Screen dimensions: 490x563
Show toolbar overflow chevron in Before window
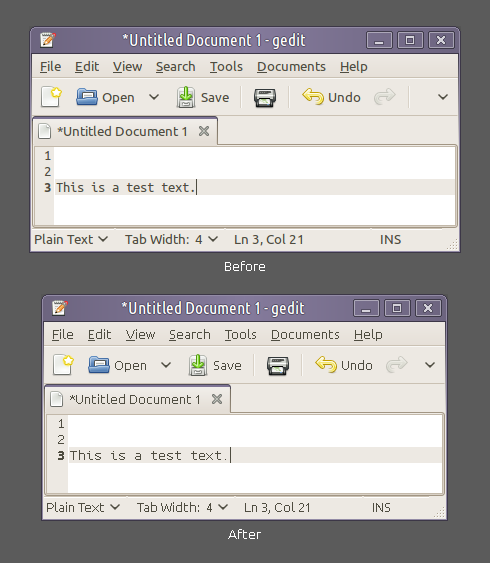(x=443, y=97)
